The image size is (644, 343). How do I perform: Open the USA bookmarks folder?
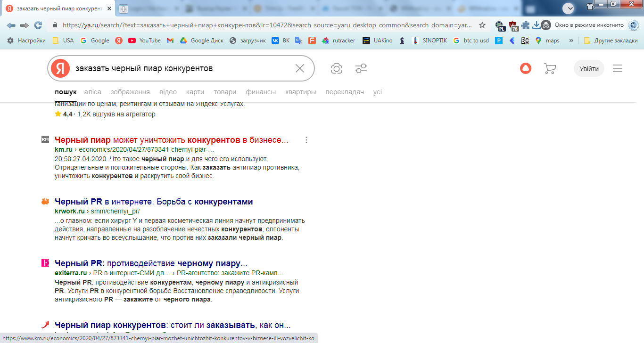pyautogui.click(x=63, y=41)
